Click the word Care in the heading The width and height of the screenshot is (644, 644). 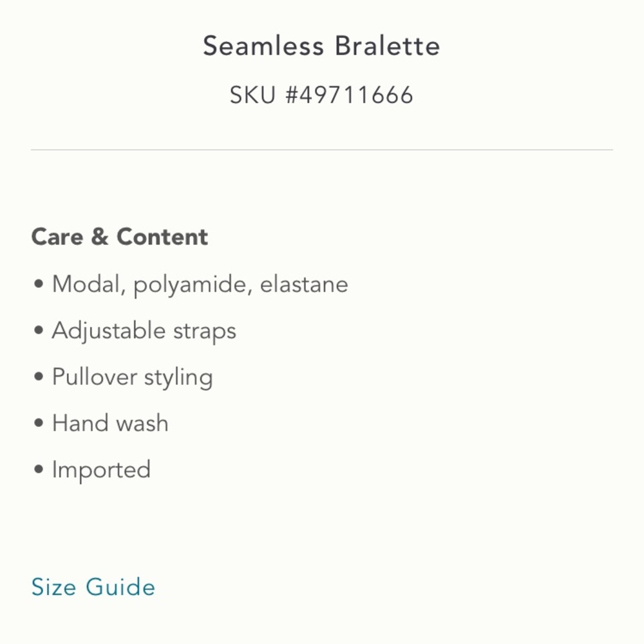[x=57, y=237]
